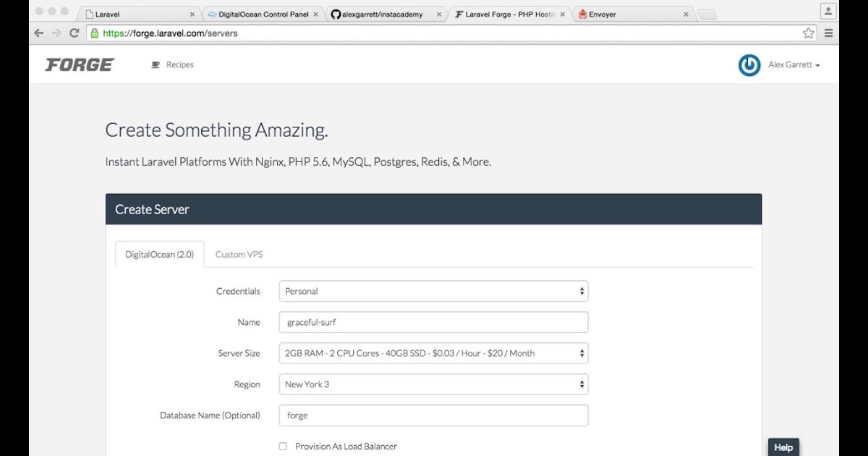This screenshot has height=456, width=868.
Task: Click the Create Something Amazing heading
Action: (216, 130)
